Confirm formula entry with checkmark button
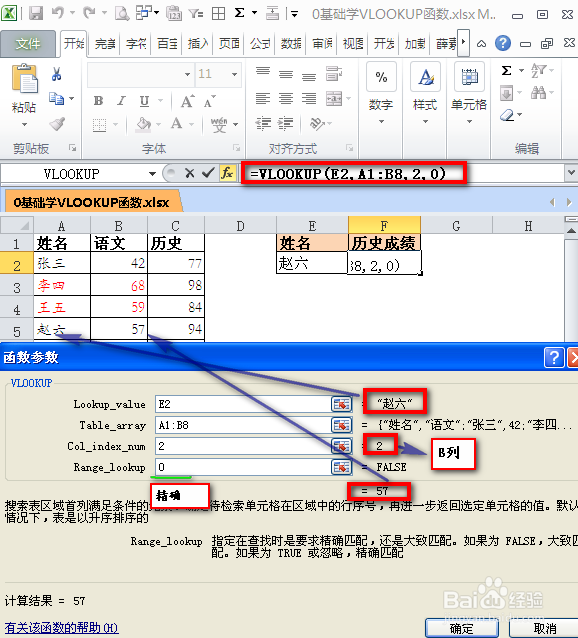This screenshot has height=638, width=578. pos(208,174)
